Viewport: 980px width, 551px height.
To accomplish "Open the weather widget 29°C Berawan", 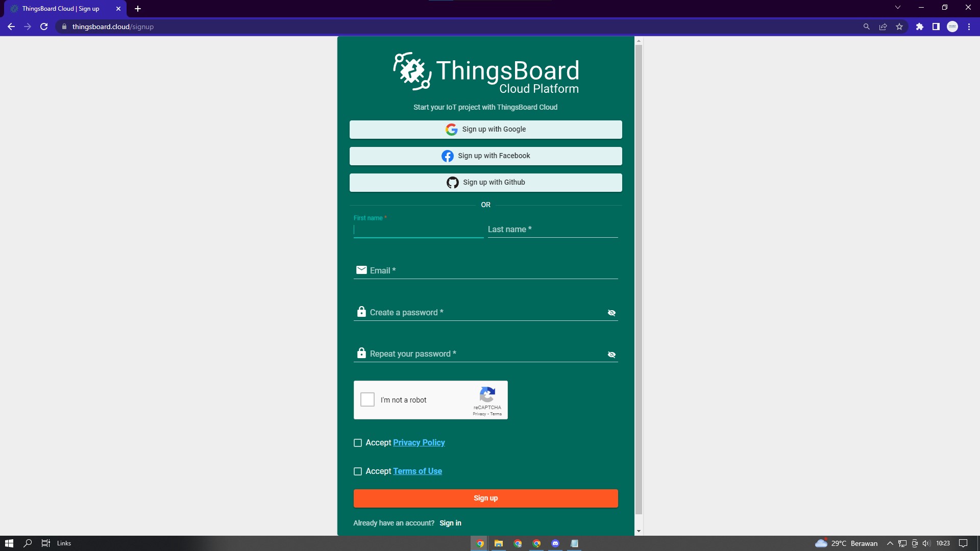I will 846,543.
